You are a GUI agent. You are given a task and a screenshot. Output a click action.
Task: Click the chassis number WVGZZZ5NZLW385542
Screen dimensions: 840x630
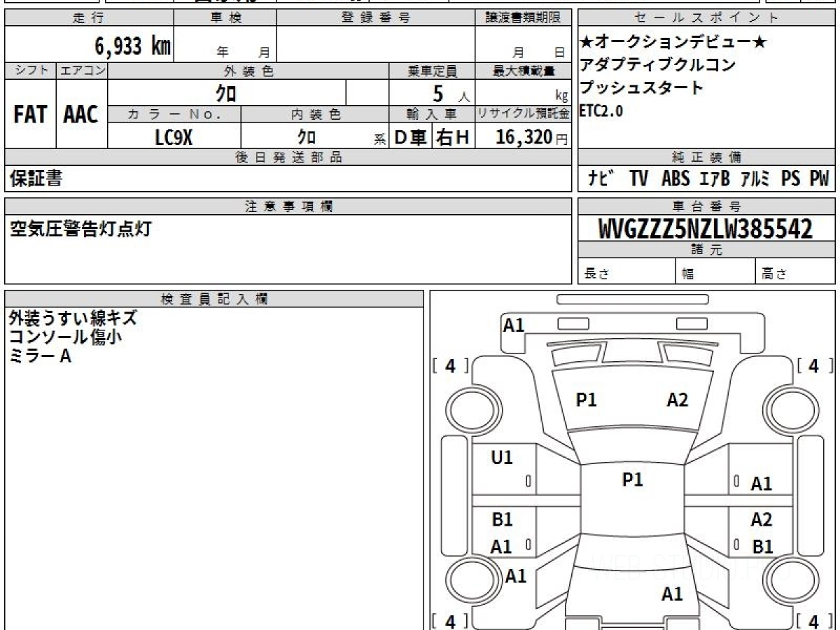click(x=706, y=228)
